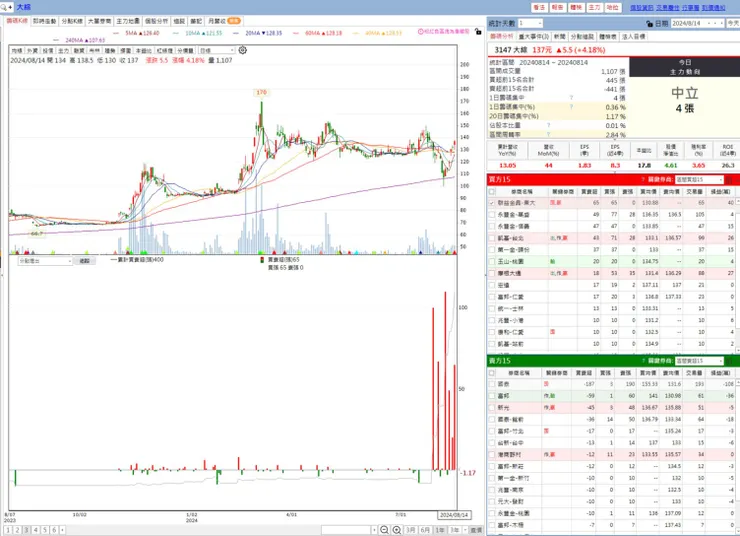The image size is (740, 536).
Task: Check the 港商野村 seller row
Action: tap(492, 455)
